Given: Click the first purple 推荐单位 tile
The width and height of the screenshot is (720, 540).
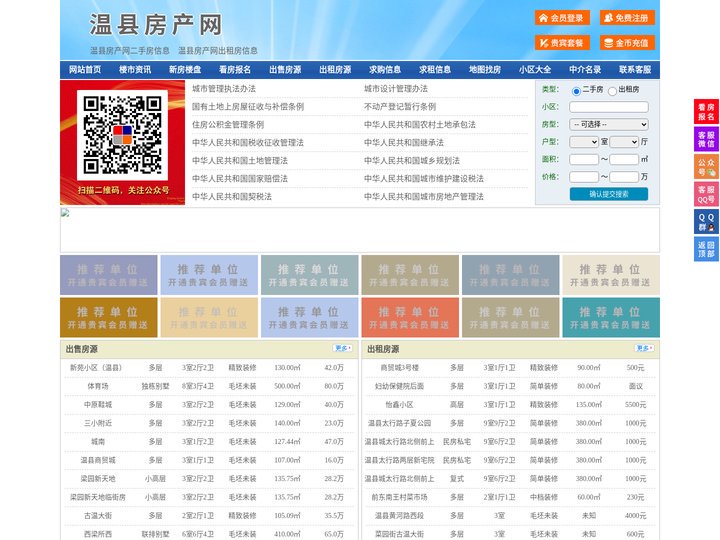Looking at the screenshot, I should [109, 275].
